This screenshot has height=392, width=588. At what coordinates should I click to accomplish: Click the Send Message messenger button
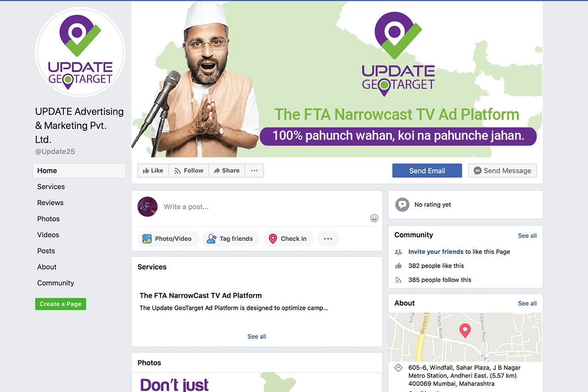(x=502, y=170)
